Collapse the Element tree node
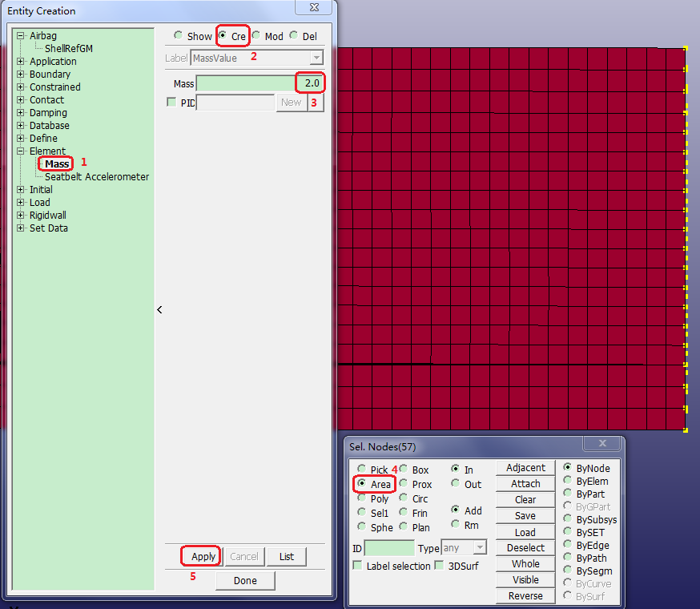 [x=21, y=151]
